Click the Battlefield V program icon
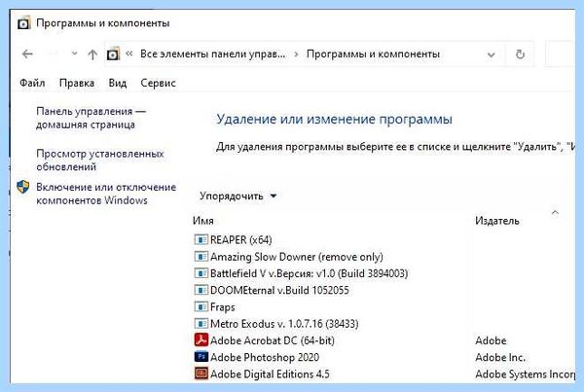This screenshot has width=584, height=392. pos(201,273)
